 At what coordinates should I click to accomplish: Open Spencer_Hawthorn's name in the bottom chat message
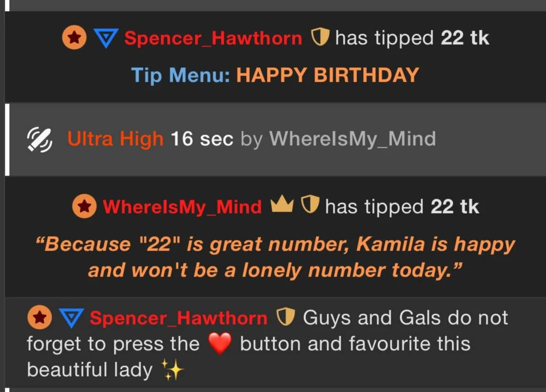(x=178, y=318)
